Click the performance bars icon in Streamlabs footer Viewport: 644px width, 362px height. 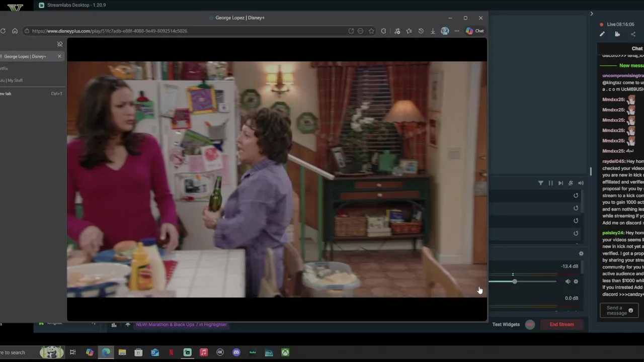pyautogui.click(x=114, y=325)
